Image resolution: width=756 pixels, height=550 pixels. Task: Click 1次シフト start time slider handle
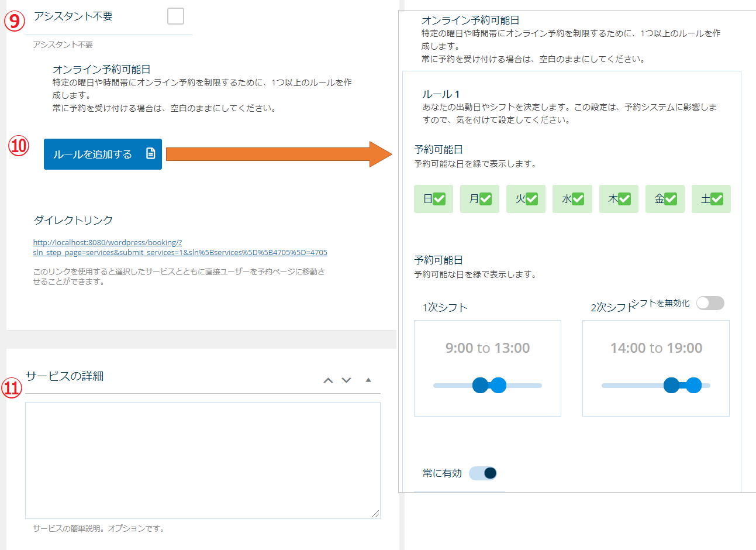(480, 386)
